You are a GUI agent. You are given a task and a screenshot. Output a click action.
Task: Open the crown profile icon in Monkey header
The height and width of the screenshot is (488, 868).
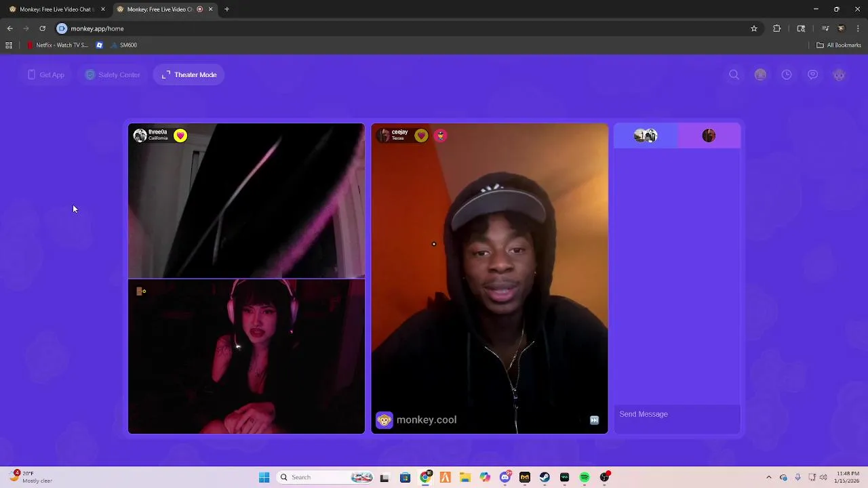pos(760,75)
